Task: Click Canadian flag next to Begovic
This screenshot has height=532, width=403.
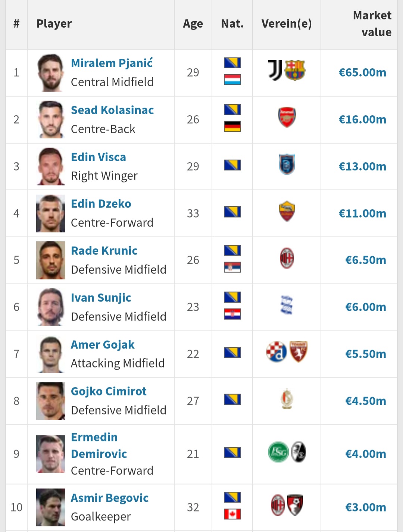Action: coord(232,514)
